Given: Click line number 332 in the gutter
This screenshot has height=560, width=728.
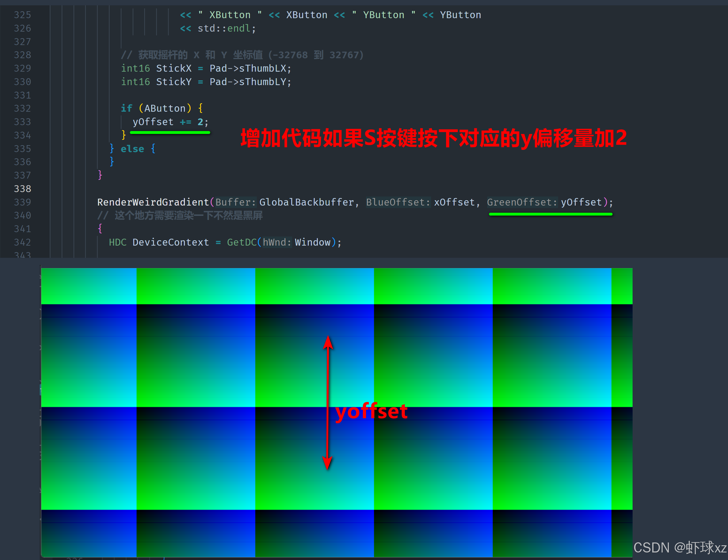Looking at the screenshot, I should [22, 108].
